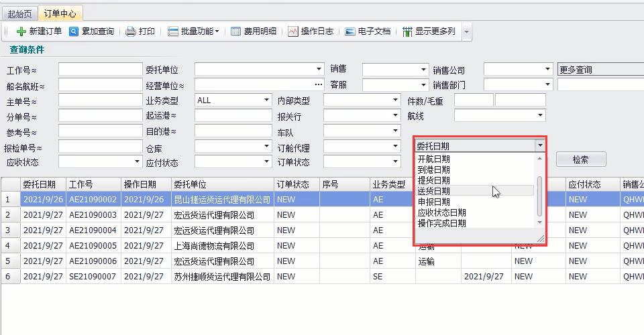This screenshot has height=335, width=644.
Task: Click the 显示更多列 show more columns icon
Action: [407, 31]
